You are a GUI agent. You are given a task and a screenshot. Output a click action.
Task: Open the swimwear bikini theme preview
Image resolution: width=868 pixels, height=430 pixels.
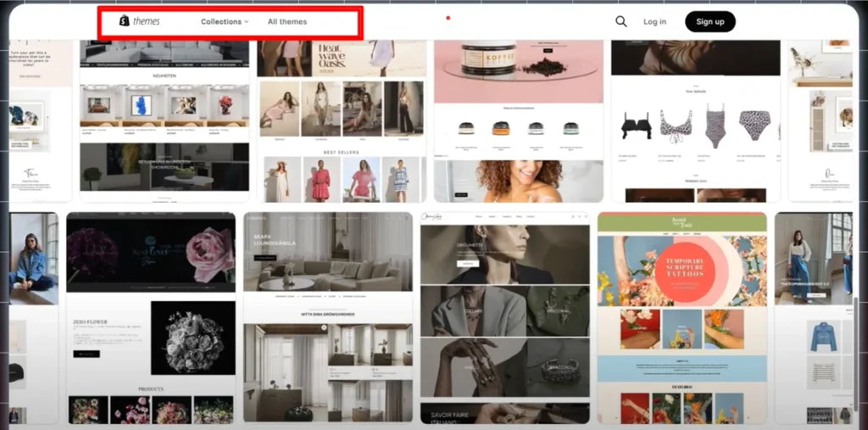point(696,120)
